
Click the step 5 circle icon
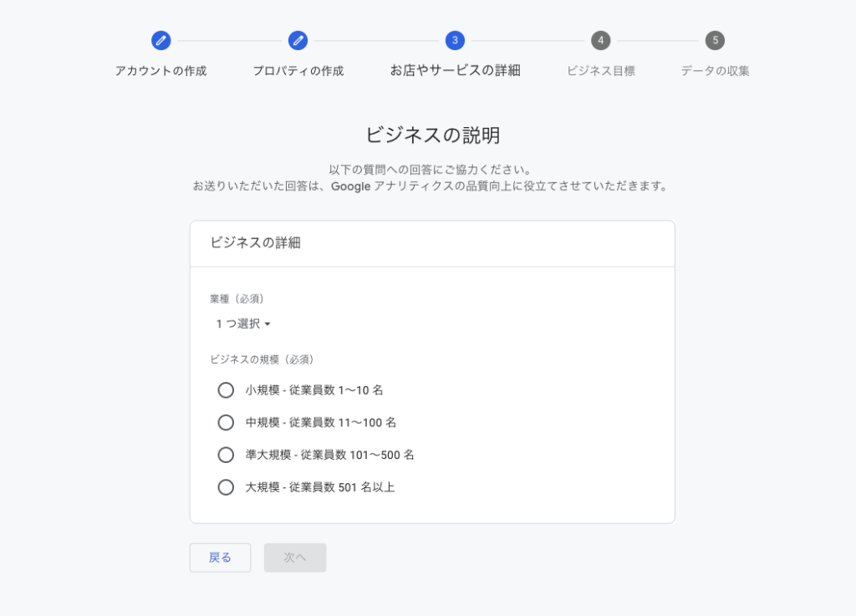[715, 40]
